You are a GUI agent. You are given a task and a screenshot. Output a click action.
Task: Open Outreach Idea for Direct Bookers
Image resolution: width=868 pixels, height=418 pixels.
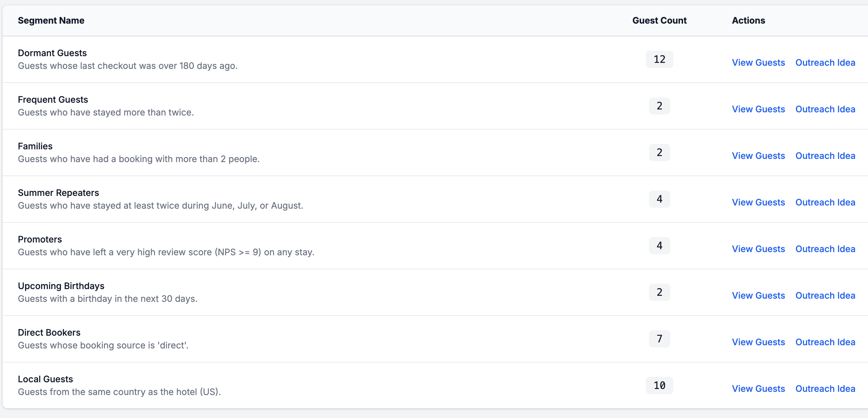[826, 342]
